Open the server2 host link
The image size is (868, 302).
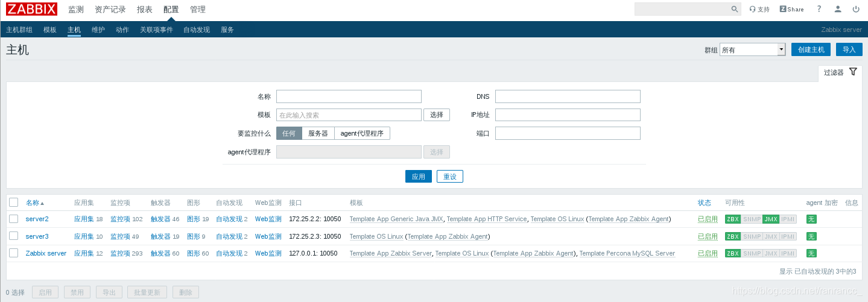point(37,219)
